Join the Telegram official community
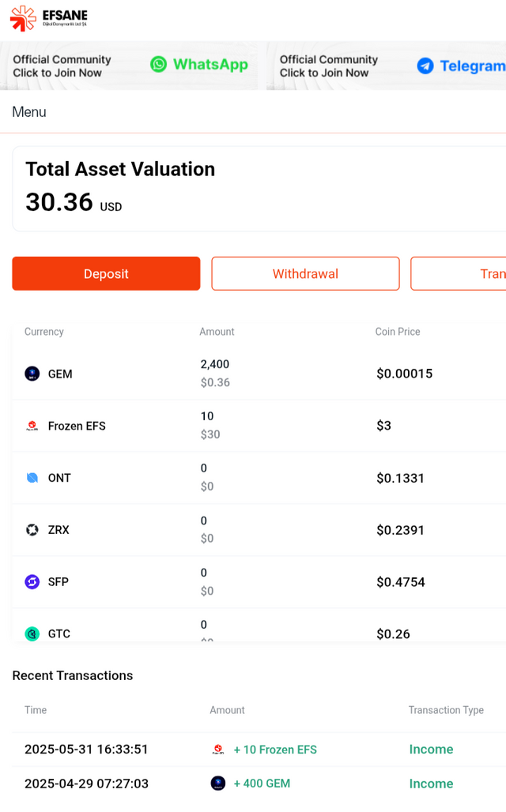Screen dimensions: 506x812 click(x=387, y=66)
